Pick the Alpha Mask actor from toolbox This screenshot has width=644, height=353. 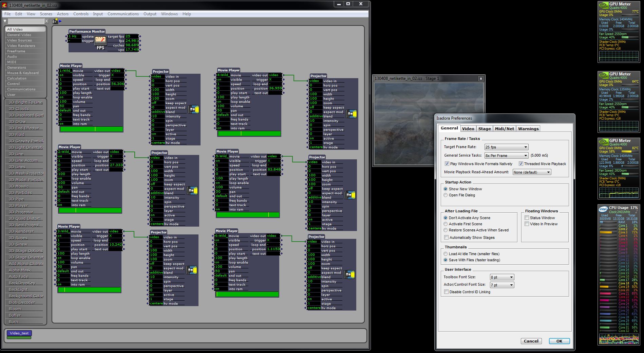click(25, 270)
